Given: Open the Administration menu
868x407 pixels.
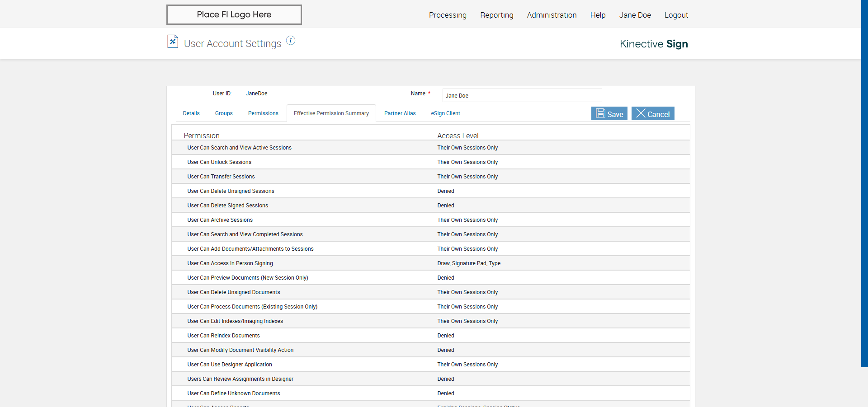Looking at the screenshot, I should (552, 15).
